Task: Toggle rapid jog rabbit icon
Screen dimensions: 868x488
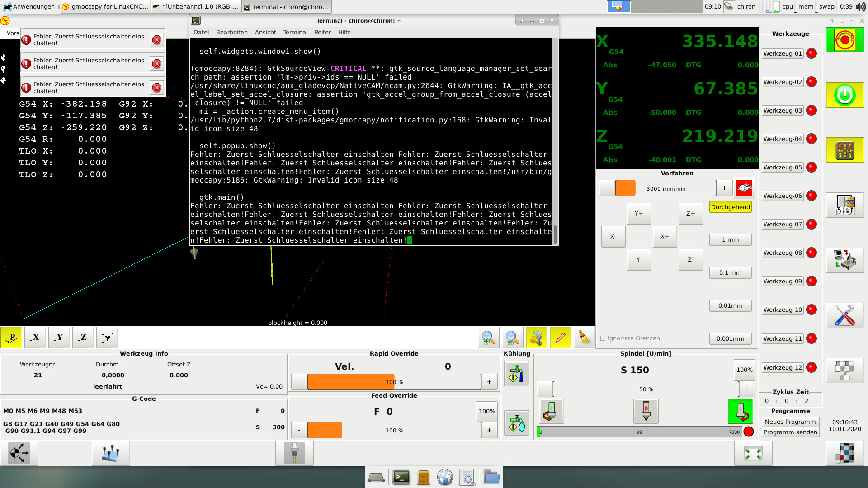Action: pos(744,188)
